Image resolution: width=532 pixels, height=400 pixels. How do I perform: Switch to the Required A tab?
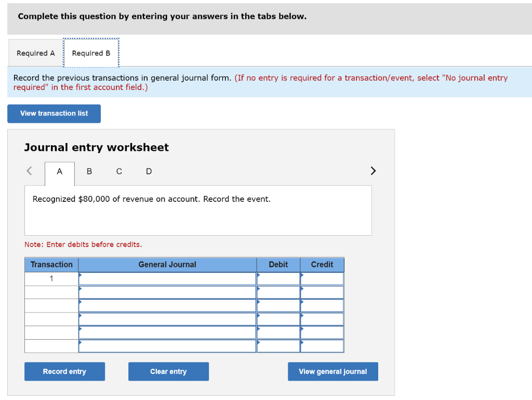35,53
